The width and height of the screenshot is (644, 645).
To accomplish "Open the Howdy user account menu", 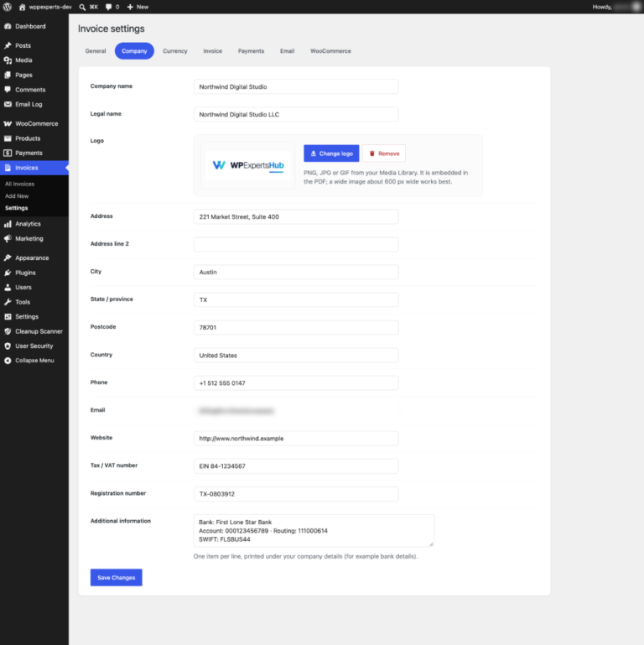I will click(617, 7).
